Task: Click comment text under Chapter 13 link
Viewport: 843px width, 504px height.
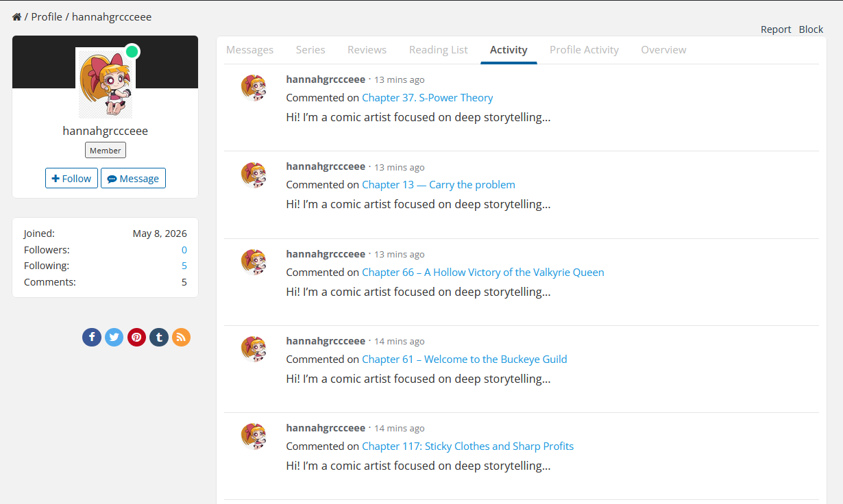Action: 418,204
